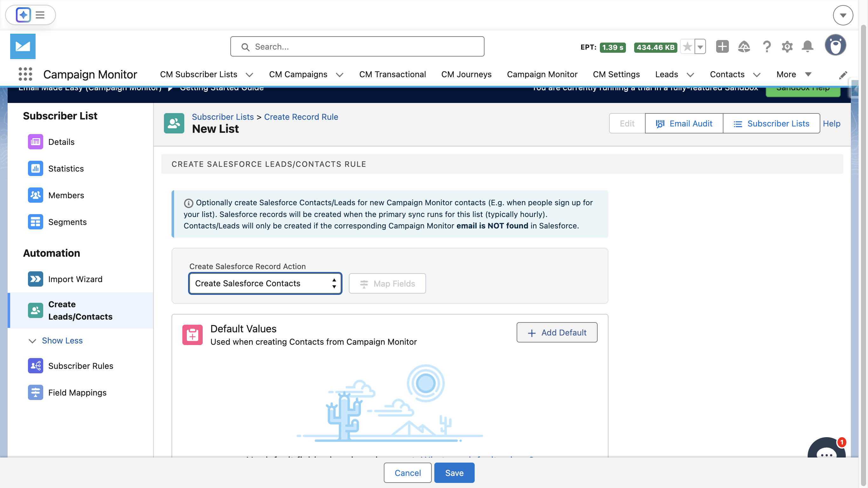Click the Details sidebar icon
Image resolution: width=868 pixels, height=488 pixels.
click(35, 142)
